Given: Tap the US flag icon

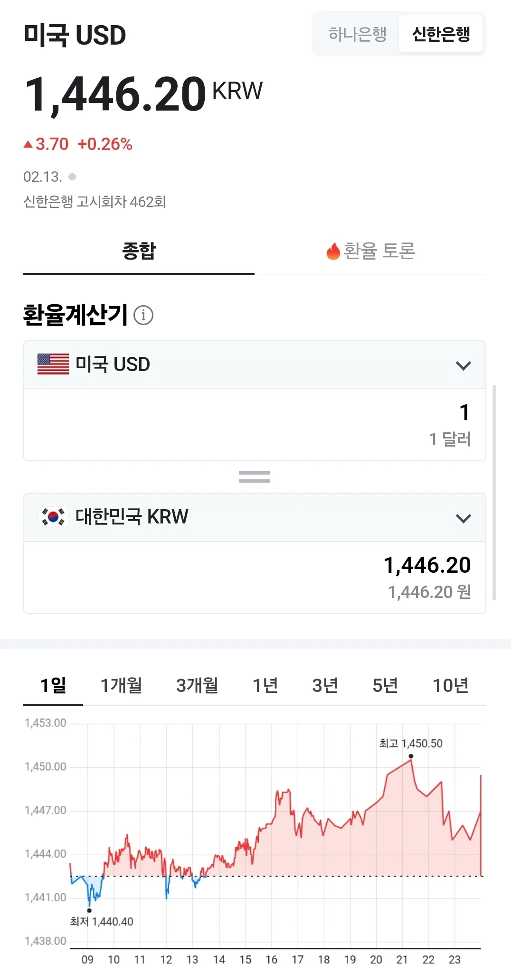Looking at the screenshot, I should (53, 364).
